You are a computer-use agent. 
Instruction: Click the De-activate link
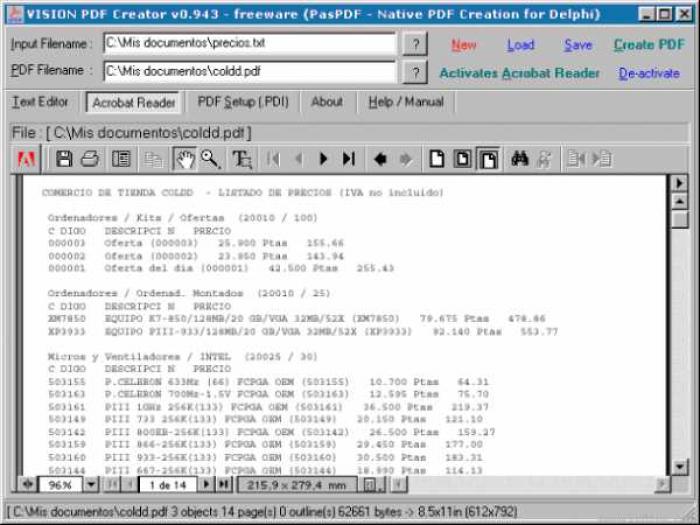[649, 73]
